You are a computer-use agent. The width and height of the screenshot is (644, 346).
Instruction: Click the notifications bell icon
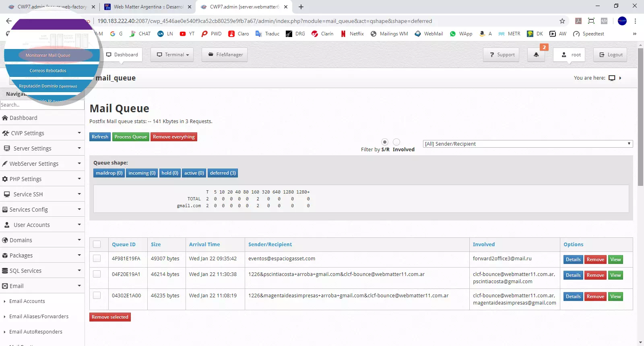(x=536, y=55)
